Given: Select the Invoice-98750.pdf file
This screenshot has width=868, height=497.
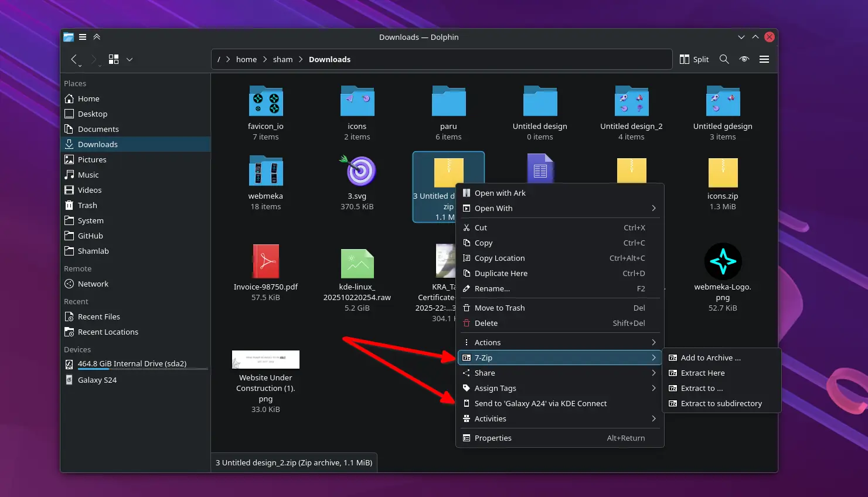Looking at the screenshot, I should point(265,261).
